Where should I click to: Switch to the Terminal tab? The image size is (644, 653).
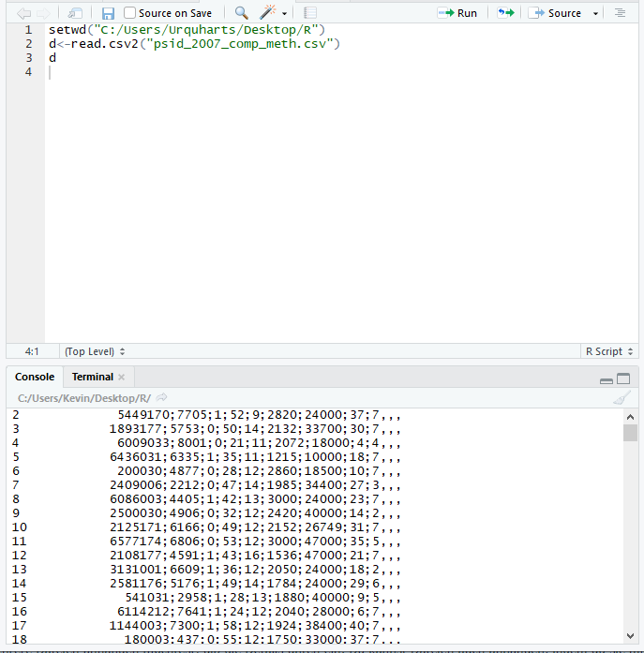coord(93,377)
